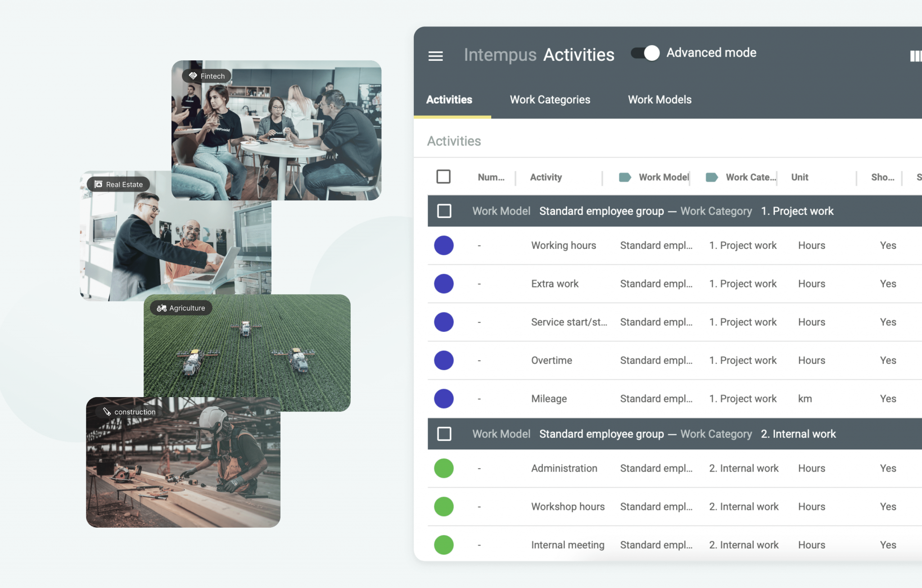Click the green color dot for Administration
Viewport: 922px width, 588px height.
click(x=444, y=468)
